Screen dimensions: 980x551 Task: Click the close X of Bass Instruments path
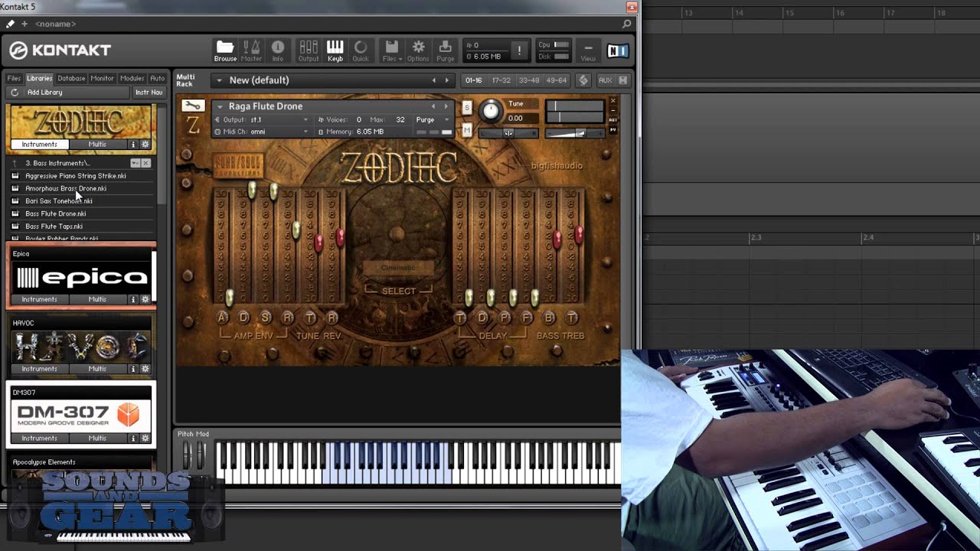pyautogui.click(x=145, y=163)
